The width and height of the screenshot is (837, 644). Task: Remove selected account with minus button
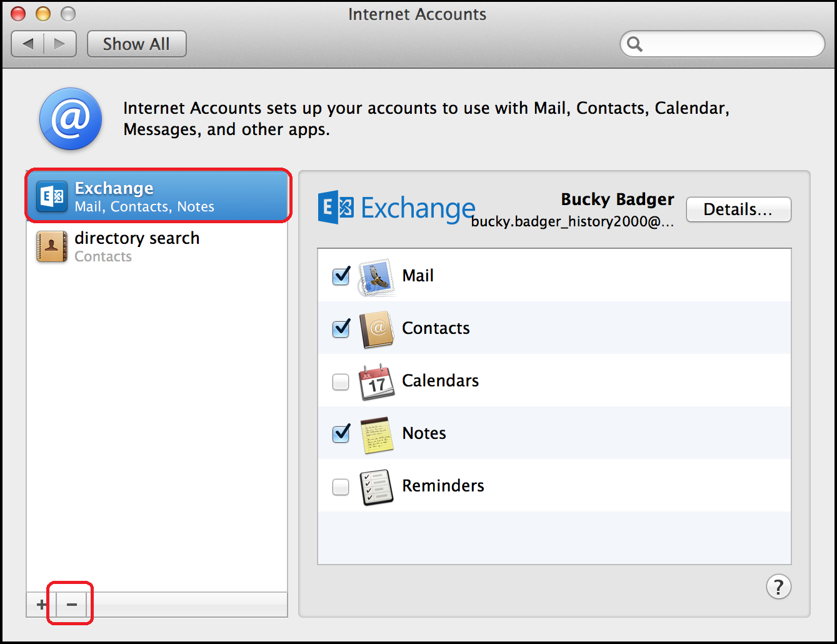coord(72,605)
